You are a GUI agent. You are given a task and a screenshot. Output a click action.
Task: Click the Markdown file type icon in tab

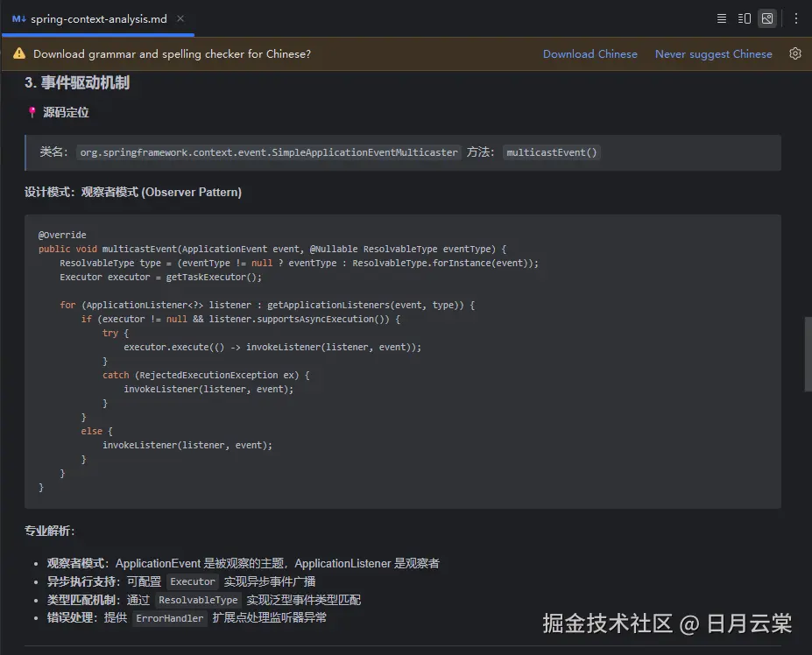[x=18, y=18]
